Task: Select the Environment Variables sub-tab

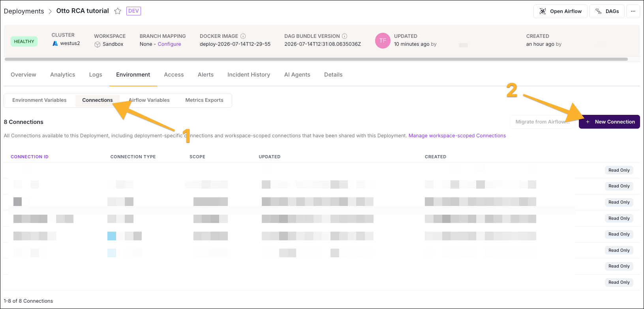Action: (x=39, y=100)
